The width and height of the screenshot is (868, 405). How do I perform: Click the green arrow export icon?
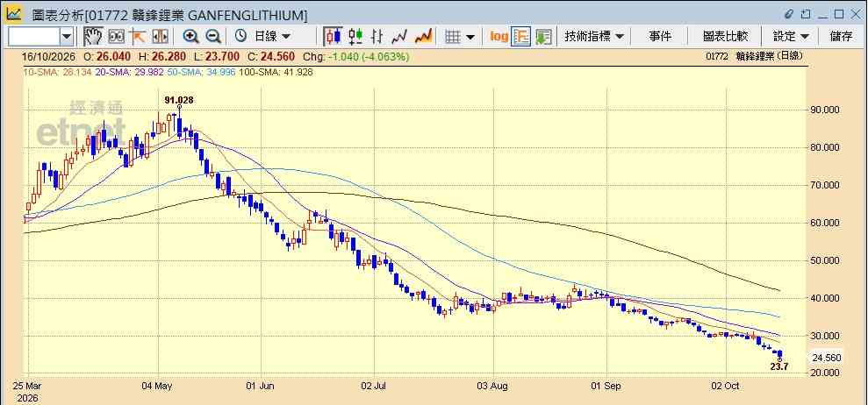[x=543, y=37]
